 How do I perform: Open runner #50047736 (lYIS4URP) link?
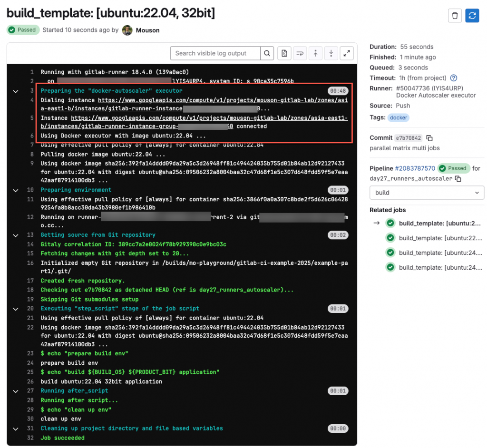[x=429, y=88]
